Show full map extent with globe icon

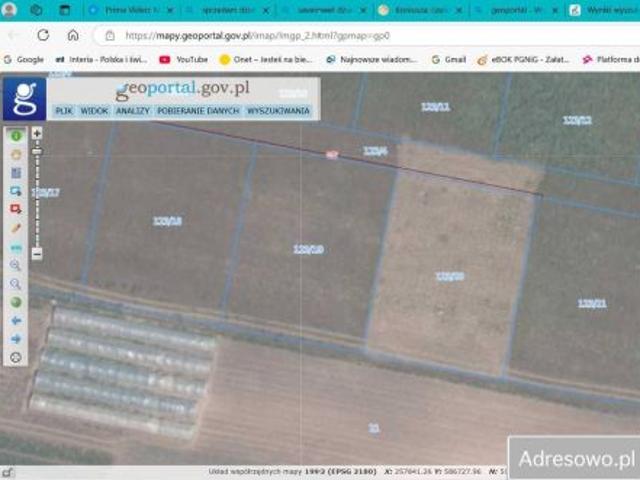click(16, 302)
